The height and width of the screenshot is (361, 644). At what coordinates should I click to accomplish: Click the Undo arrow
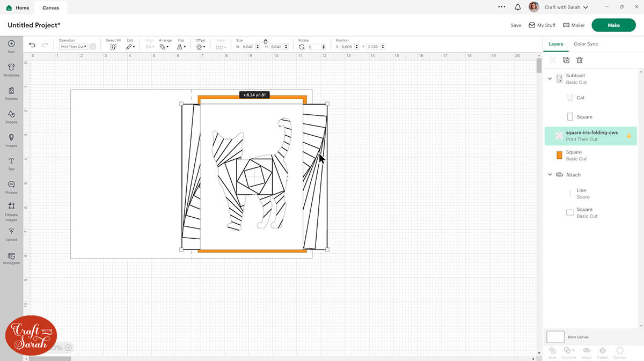32,45
